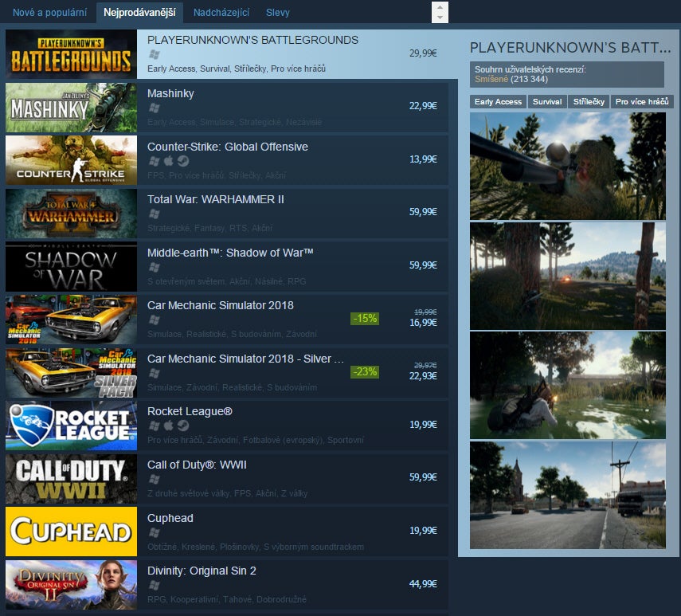Viewport: 681px width, 616px height.
Task: Click the Early Access tag button
Action: point(498,102)
